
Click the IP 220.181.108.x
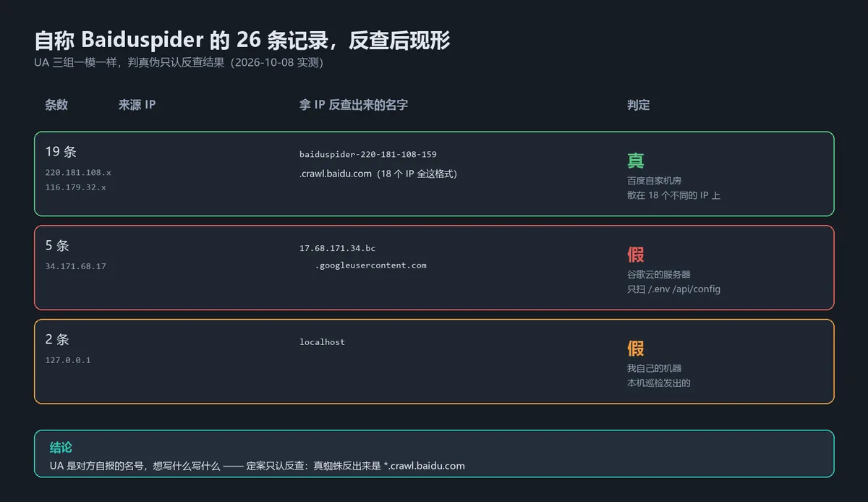(78, 173)
